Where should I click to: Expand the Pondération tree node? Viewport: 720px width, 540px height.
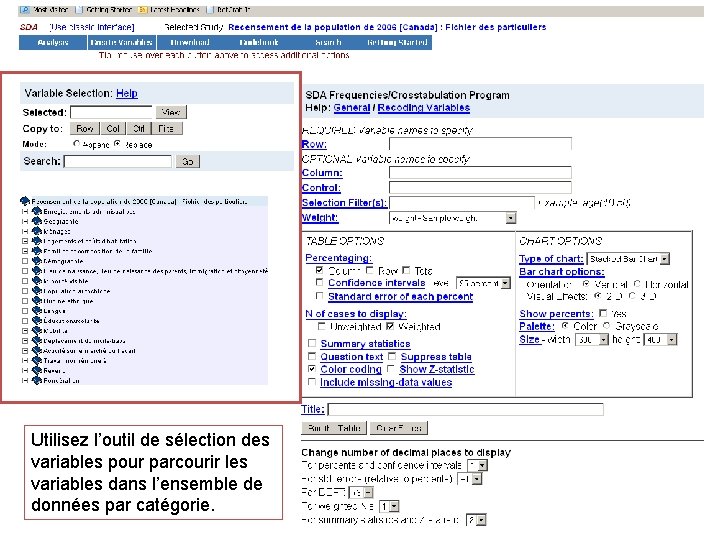25,381
